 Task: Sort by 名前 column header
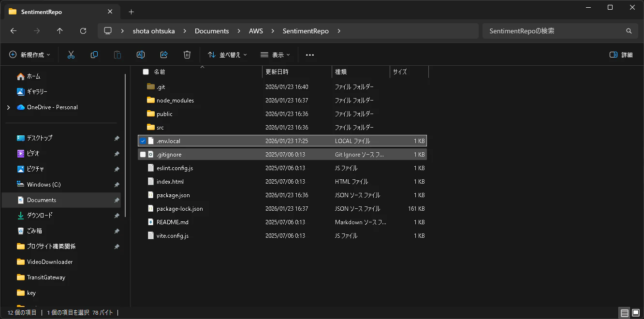coord(160,72)
